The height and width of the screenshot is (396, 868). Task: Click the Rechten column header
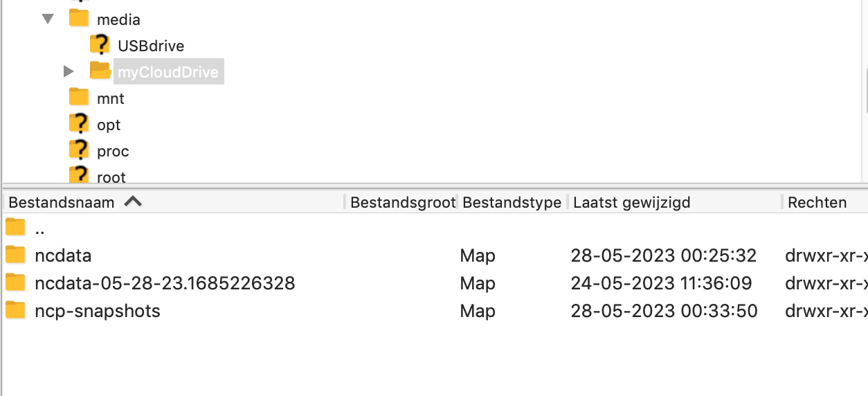click(817, 202)
